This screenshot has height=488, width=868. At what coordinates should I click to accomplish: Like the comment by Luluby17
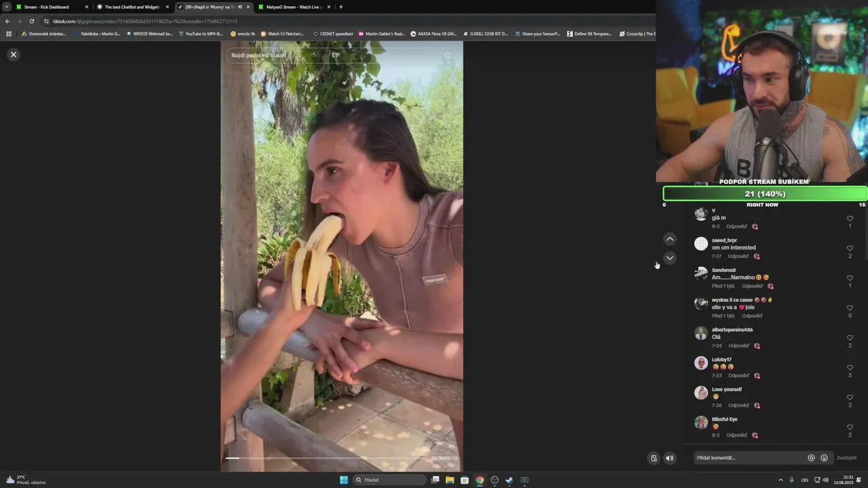click(850, 367)
